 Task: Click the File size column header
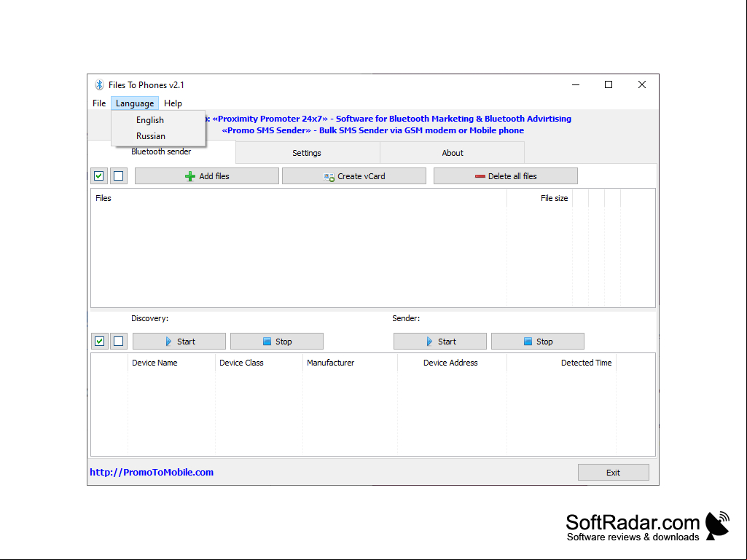click(540, 198)
